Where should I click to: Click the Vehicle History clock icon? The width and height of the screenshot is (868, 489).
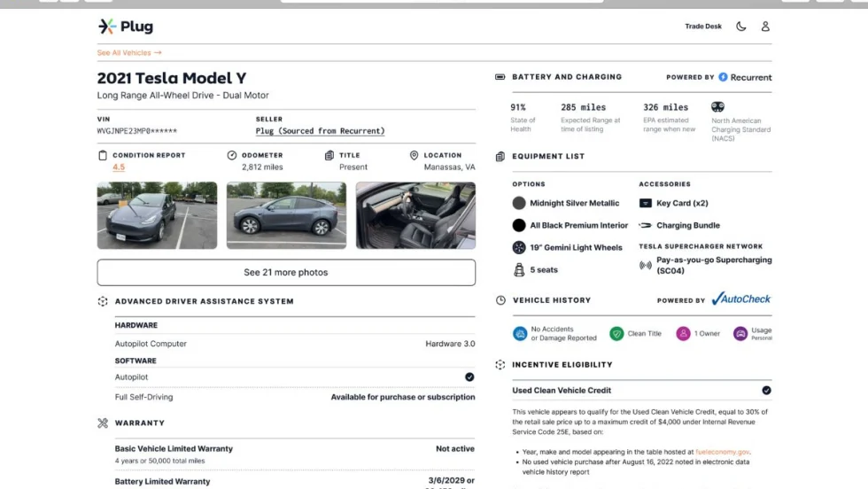click(500, 300)
